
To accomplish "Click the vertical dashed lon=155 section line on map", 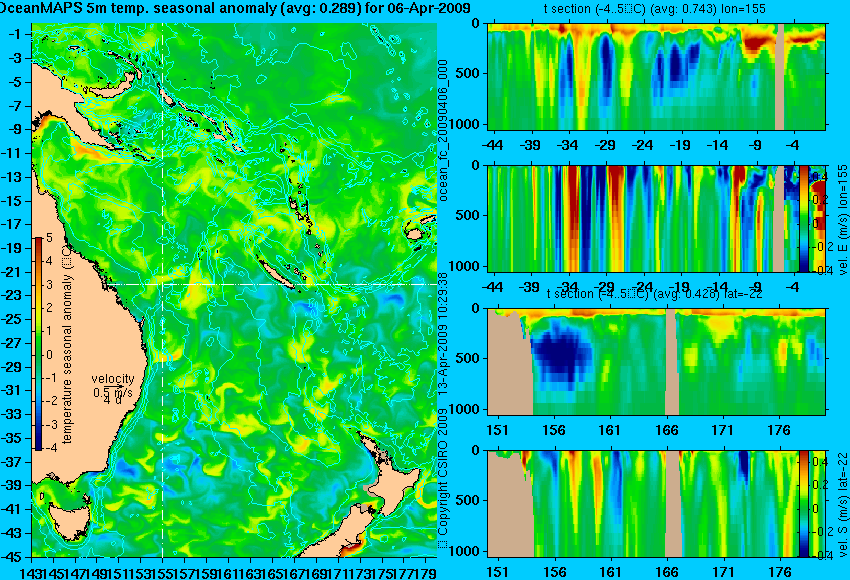I will [163, 290].
